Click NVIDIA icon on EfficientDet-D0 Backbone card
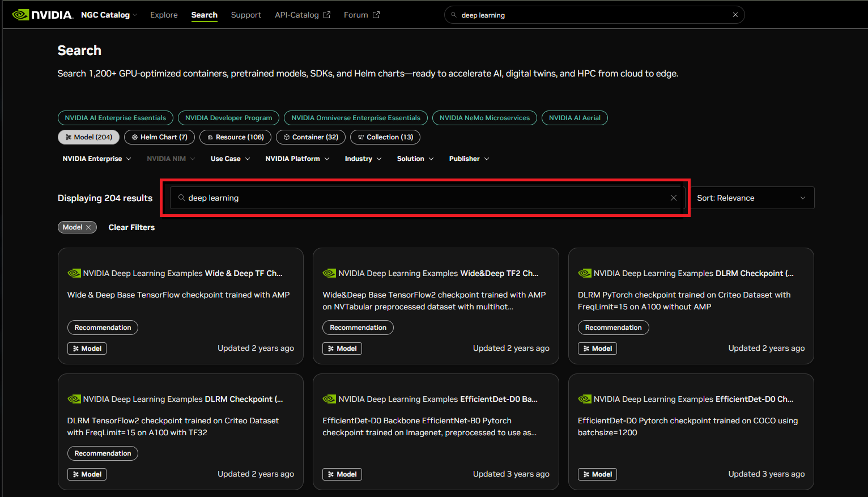Screen dimensions: 868x497 [x=329, y=399]
